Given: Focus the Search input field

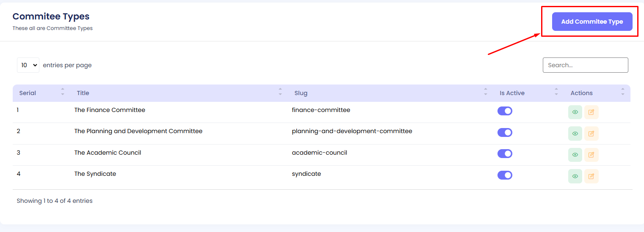Looking at the screenshot, I should coord(585,65).
